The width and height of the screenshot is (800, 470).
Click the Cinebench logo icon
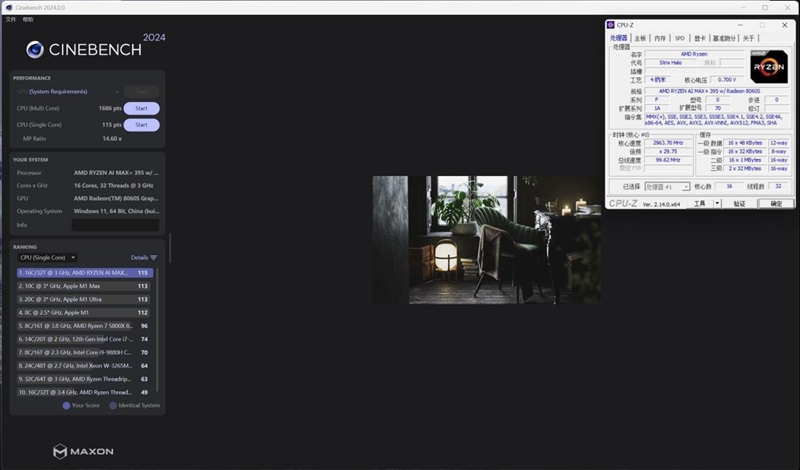pyautogui.click(x=35, y=49)
